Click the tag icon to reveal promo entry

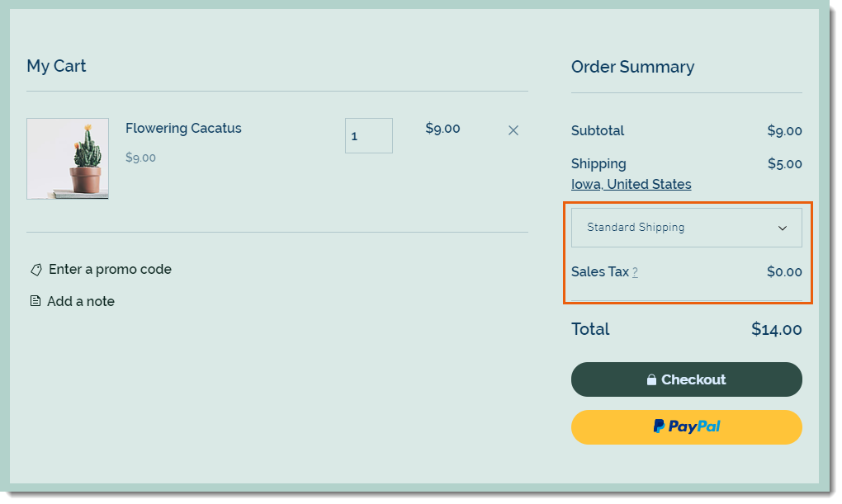(x=35, y=270)
